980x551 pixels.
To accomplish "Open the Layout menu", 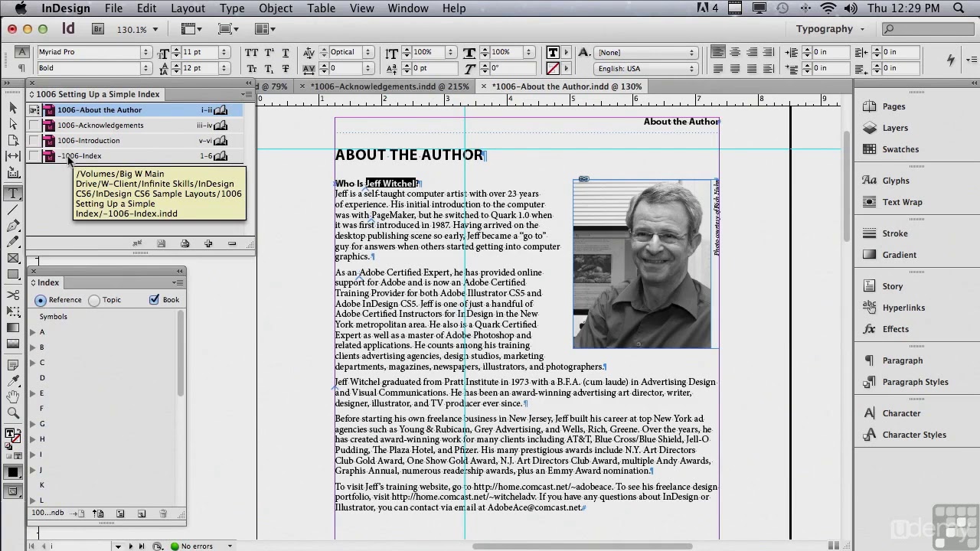I will [188, 8].
